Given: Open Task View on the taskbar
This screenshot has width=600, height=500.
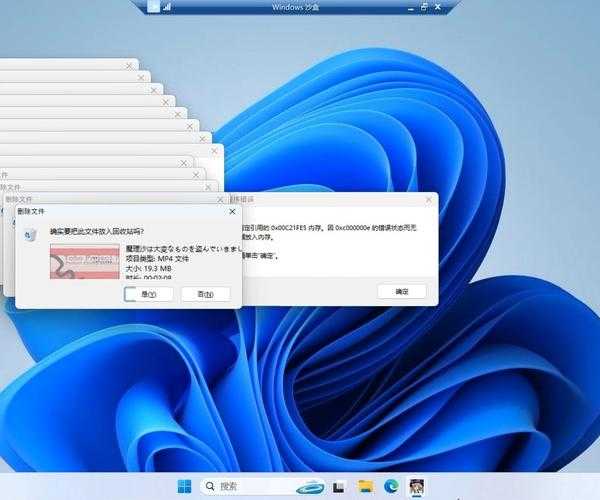Looking at the screenshot, I should click(339, 487).
